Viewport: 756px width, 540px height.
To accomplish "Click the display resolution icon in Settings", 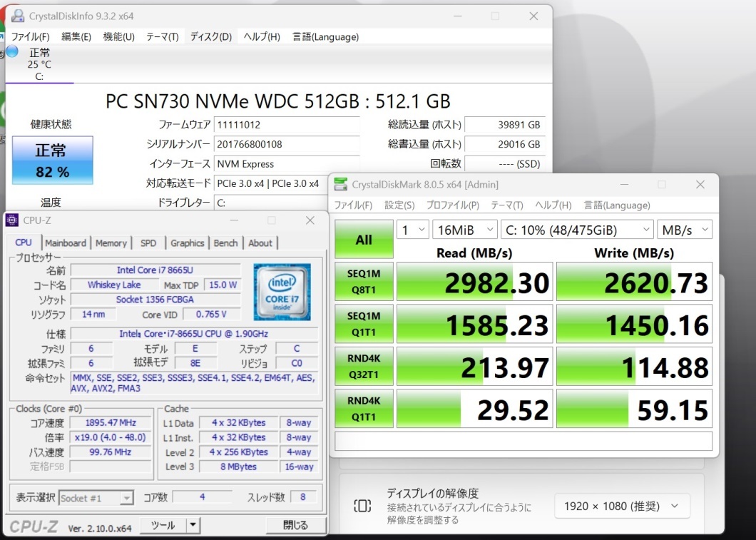I will (362, 505).
